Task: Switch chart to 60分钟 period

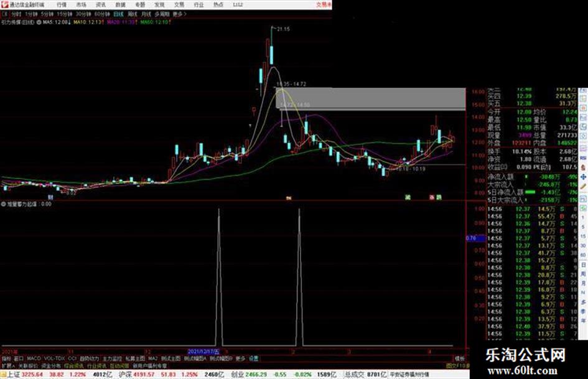Action: [x=101, y=14]
